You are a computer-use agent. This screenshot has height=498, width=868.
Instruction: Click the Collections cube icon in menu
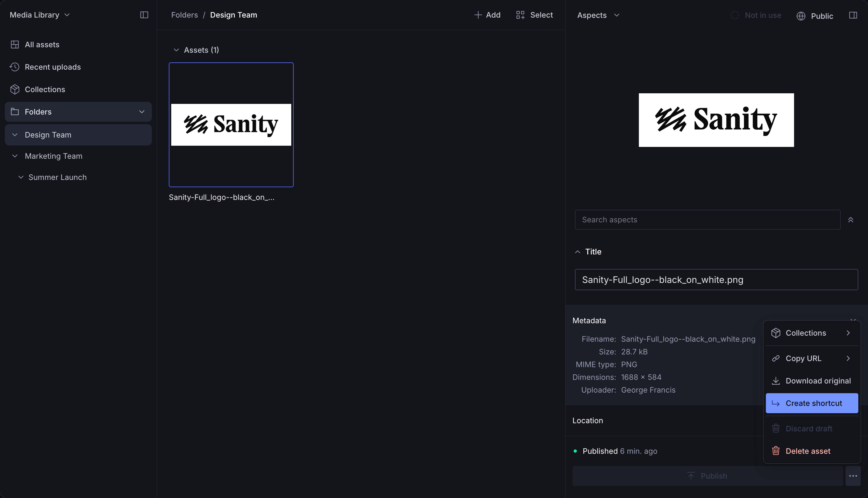click(x=776, y=333)
